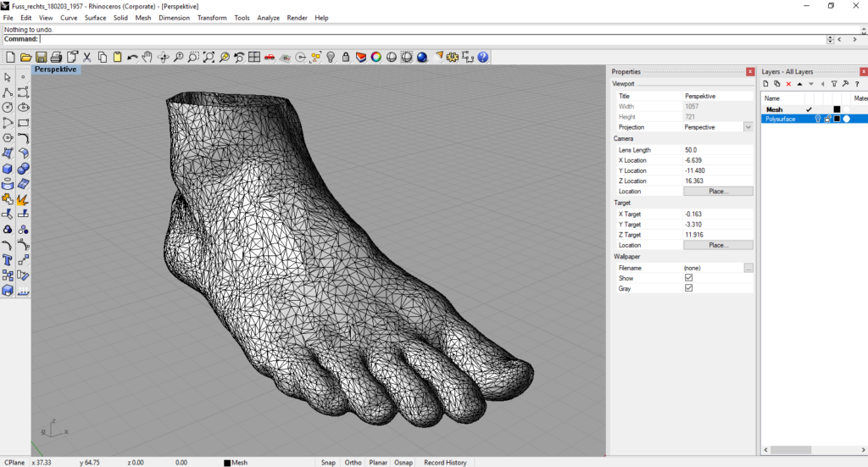Screen dimensions: 868x467
Task: Open the command history dropdown arrow
Action: click(x=830, y=39)
